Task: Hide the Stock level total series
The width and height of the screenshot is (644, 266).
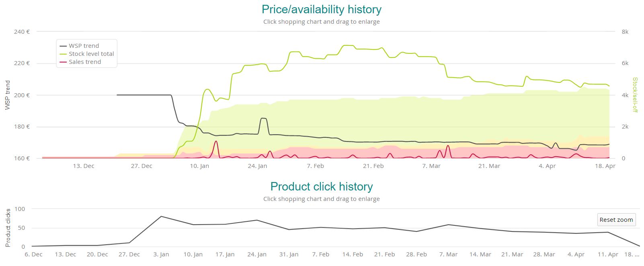Action: coord(91,54)
